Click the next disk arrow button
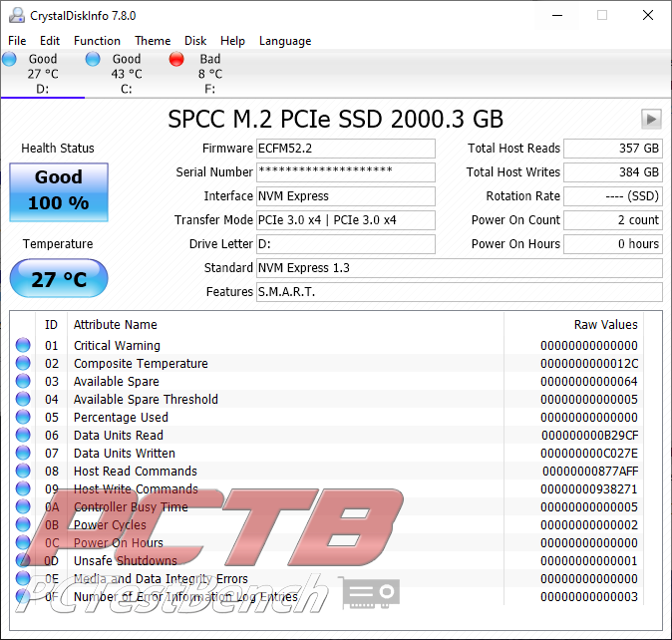Screen dimensions: 672x640 tap(651, 119)
